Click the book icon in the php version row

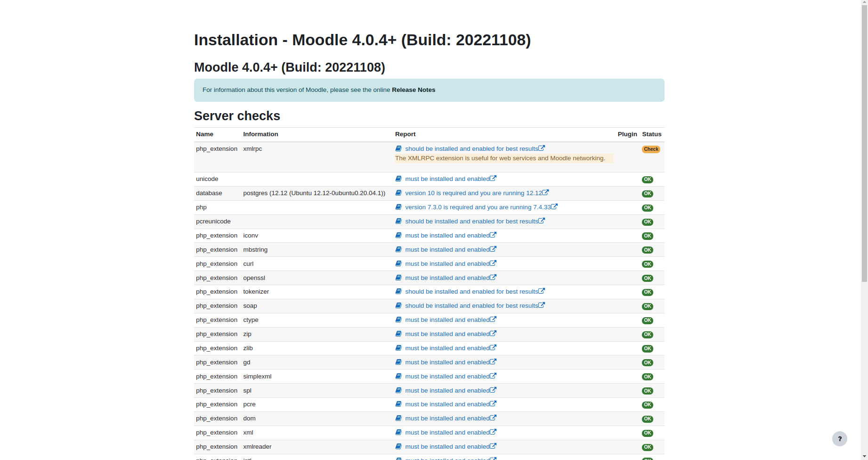[398, 207]
